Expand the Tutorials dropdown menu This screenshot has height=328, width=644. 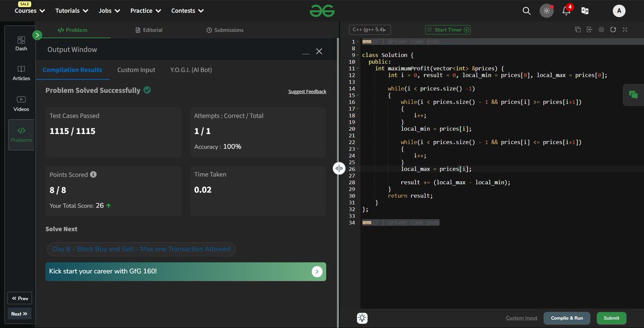[71, 11]
